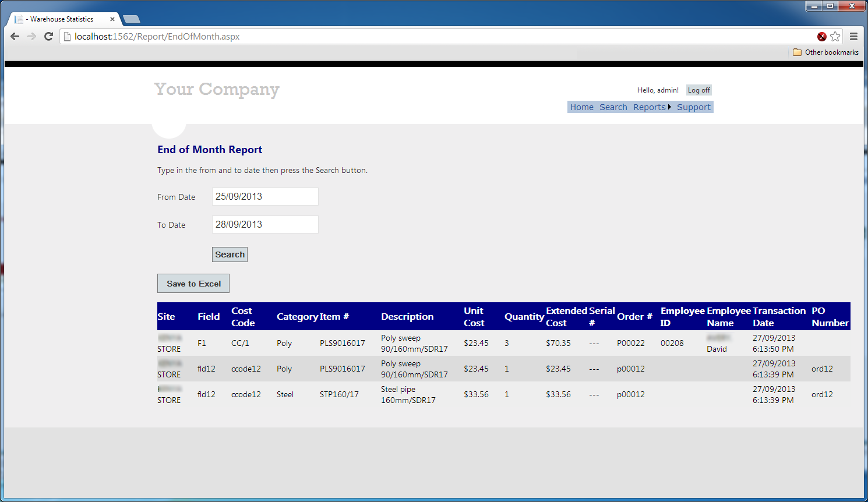Viewport: 868px width, 502px height.
Task: Click the Search button below the dates
Action: (x=230, y=254)
